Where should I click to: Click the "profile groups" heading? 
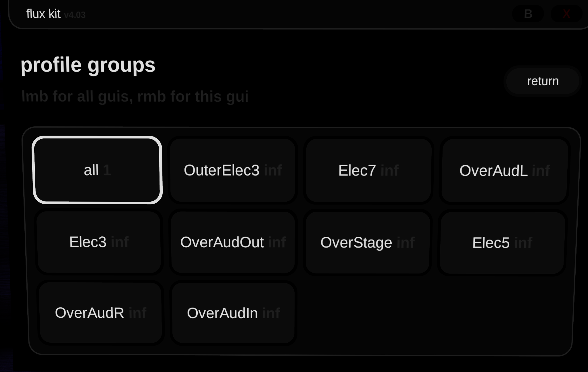pos(88,65)
